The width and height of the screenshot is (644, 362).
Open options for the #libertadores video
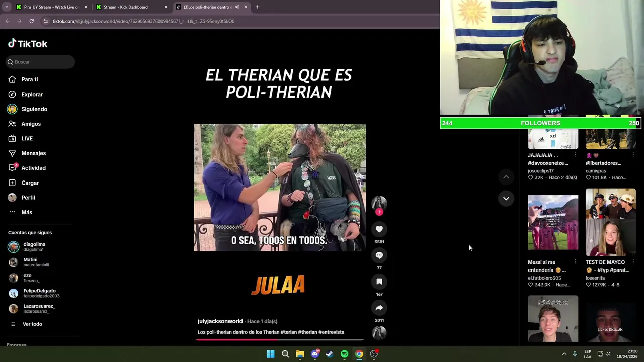633,155
